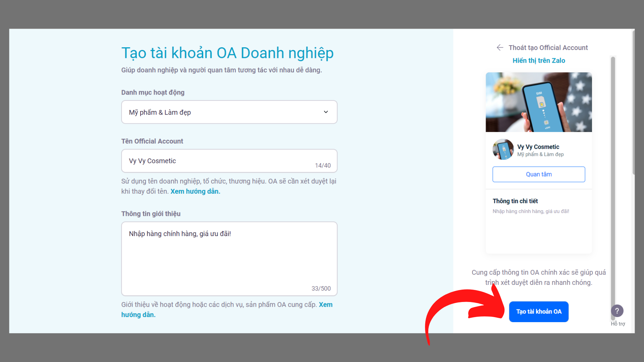Click the 14/40 character counter
644x362 pixels.
pyautogui.click(x=323, y=166)
